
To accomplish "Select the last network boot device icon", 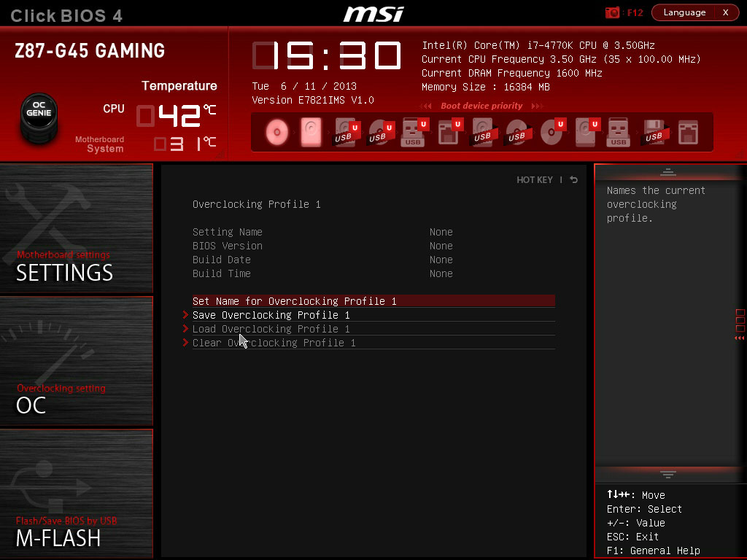I will coord(689,132).
